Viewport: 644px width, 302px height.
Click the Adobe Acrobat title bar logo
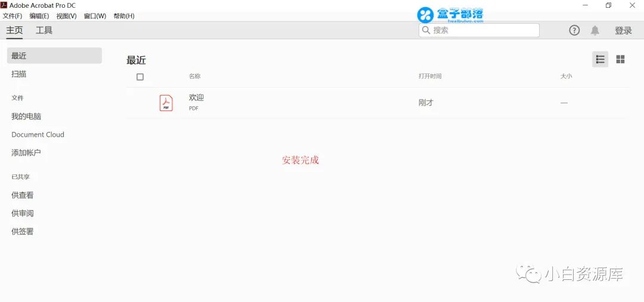5,5
